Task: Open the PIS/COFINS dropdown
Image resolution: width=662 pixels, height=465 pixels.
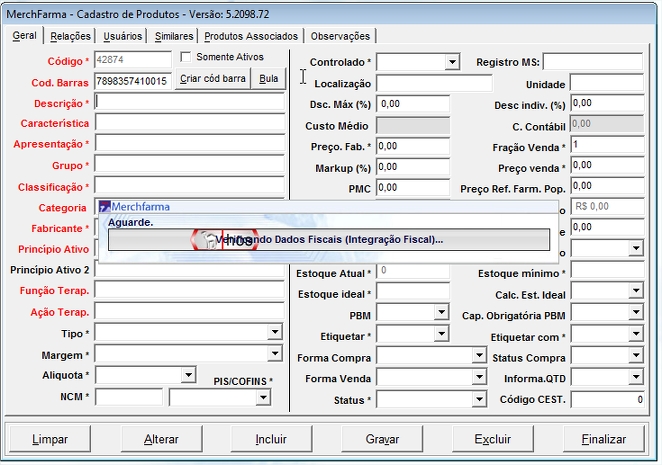Action: coord(263,397)
